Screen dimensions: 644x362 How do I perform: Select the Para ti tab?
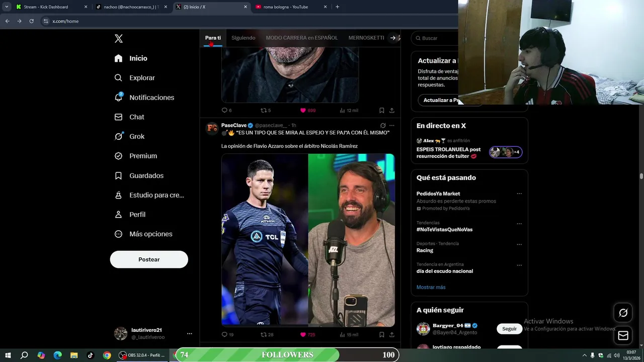213,38
